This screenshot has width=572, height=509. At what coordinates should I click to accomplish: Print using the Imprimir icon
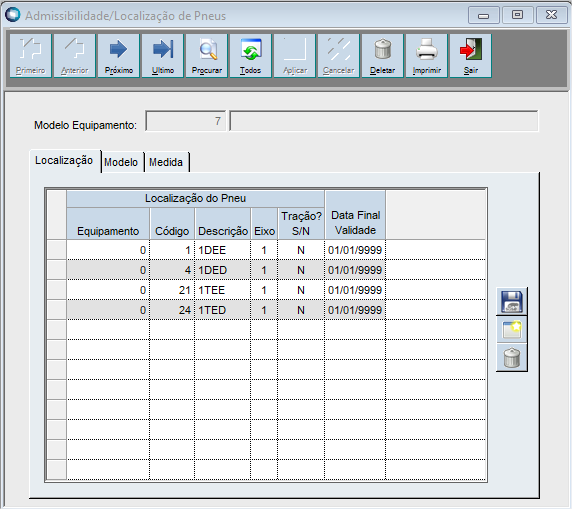click(426, 55)
